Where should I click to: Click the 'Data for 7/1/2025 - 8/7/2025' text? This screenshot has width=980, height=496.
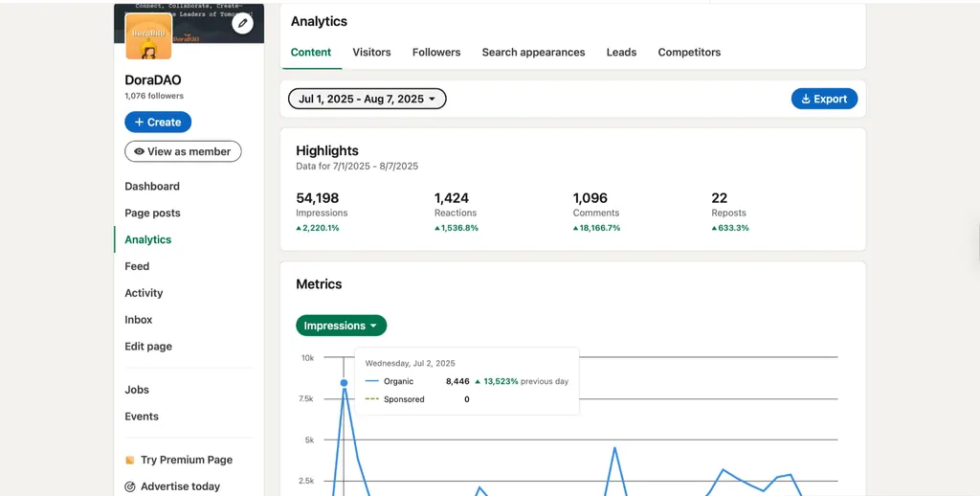(x=357, y=167)
